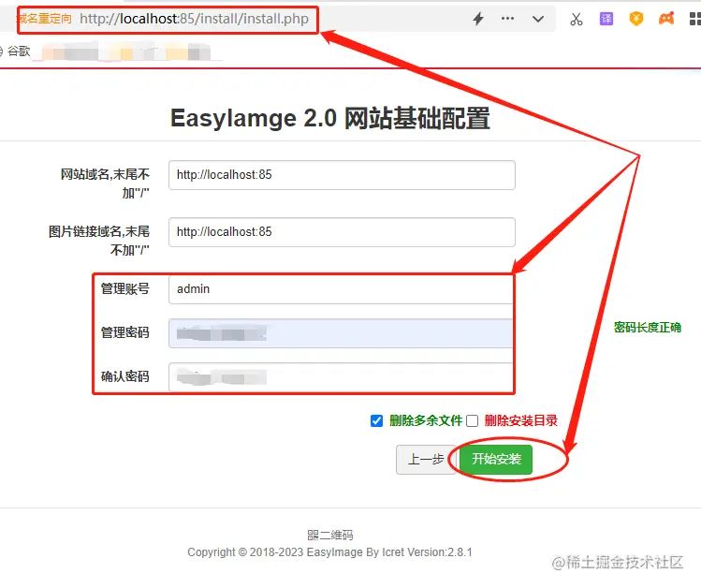The image size is (701, 588).
Task: Open the extensions grid icon
Action: 695,19
